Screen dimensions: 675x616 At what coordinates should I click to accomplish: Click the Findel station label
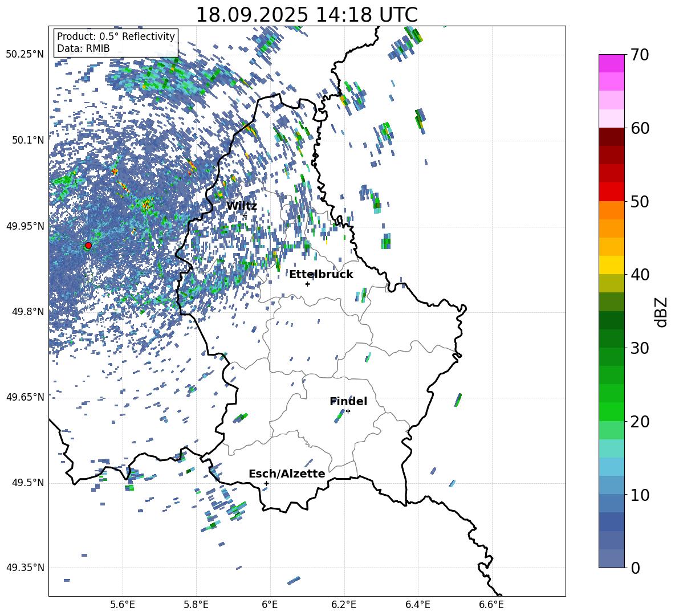click(x=348, y=401)
